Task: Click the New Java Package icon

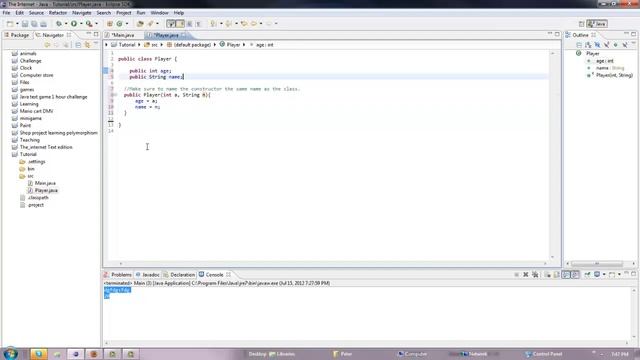Action: (110, 24)
